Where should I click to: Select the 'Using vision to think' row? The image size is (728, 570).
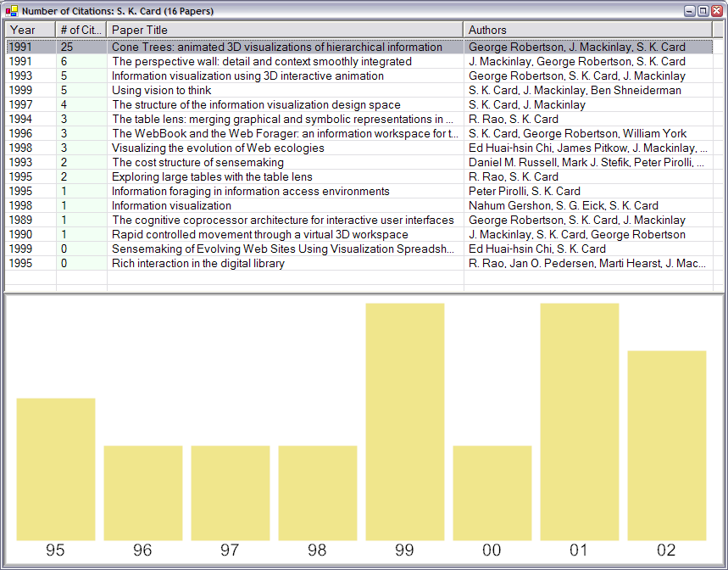(358, 90)
